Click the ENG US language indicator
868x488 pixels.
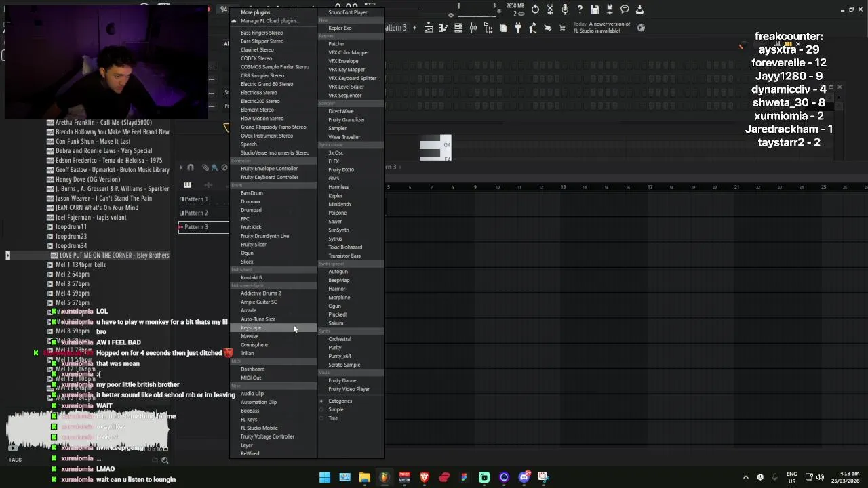tap(791, 477)
